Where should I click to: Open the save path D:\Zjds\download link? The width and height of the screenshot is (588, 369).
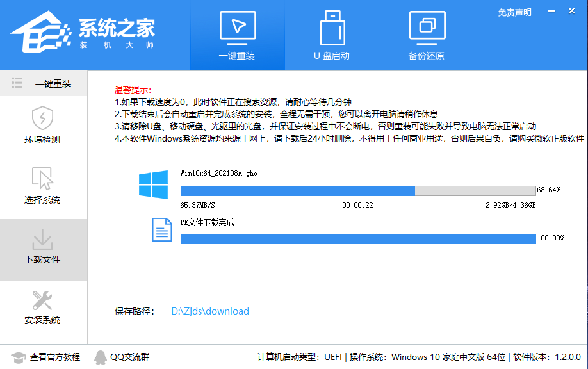pyautogui.click(x=209, y=311)
